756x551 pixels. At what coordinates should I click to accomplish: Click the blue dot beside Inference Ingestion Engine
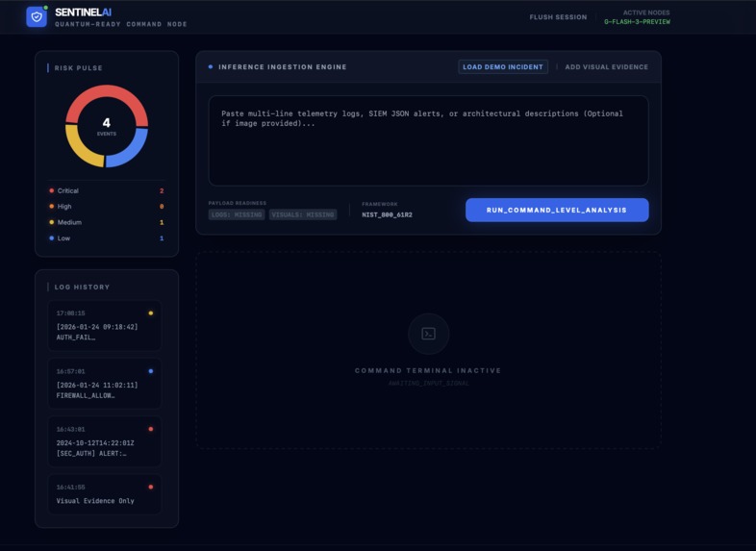pyautogui.click(x=211, y=66)
